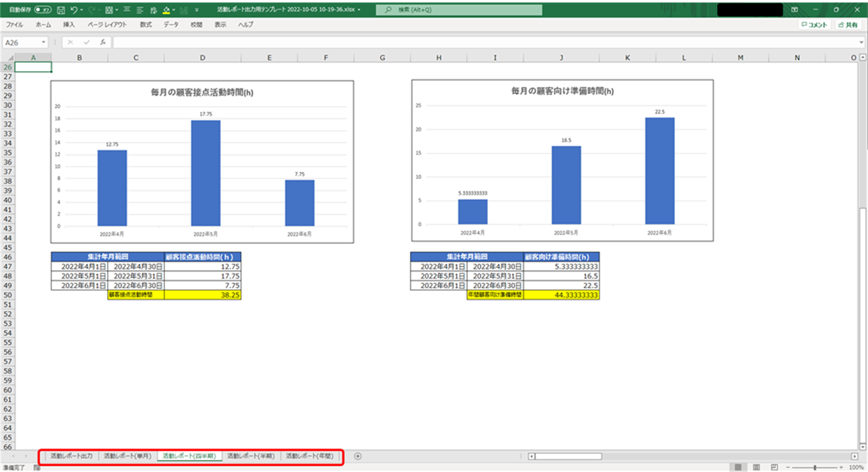Switch to 活動レポート(年間) sheet tab
868x472 pixels.
(310, 456)
